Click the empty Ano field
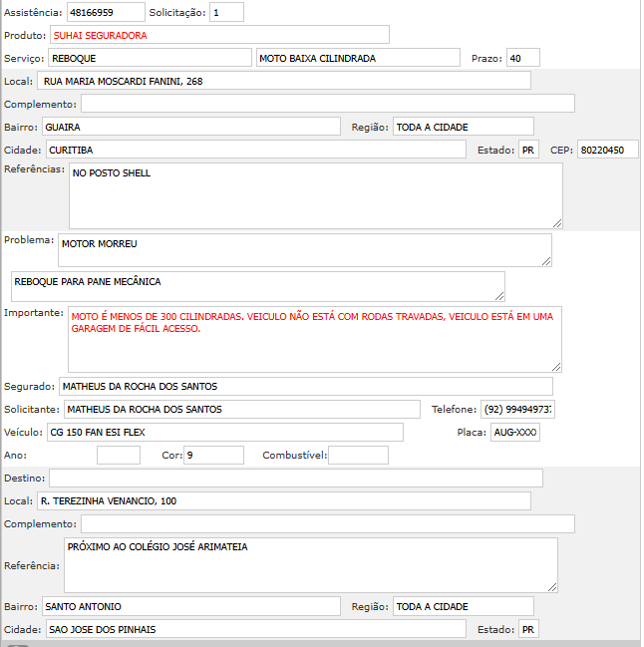Screen dimensions: 644x647 119,456
